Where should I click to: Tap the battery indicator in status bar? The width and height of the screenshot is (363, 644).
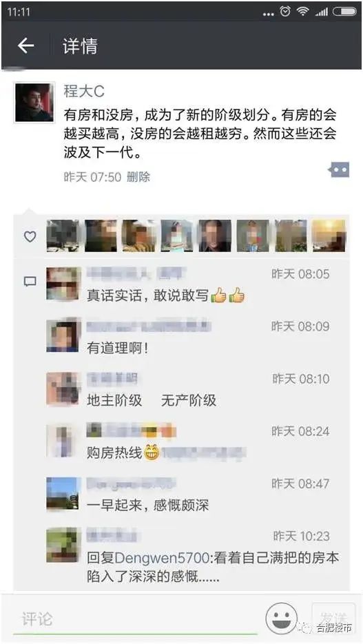344,12
